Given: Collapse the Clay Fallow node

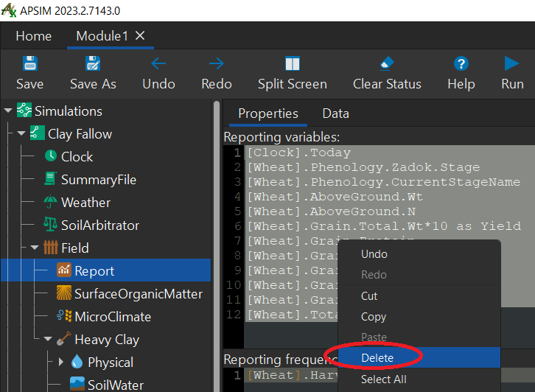Looking at the screenshot, I should coord(21,133).
